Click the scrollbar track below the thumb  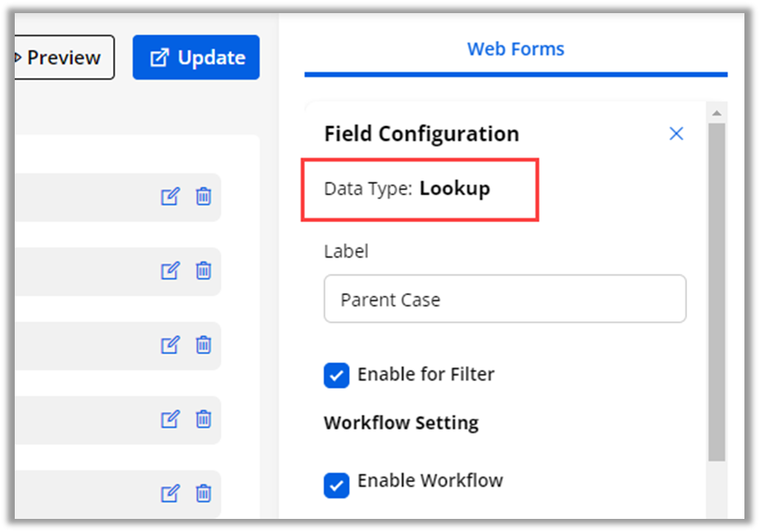[x=717, y=492]
